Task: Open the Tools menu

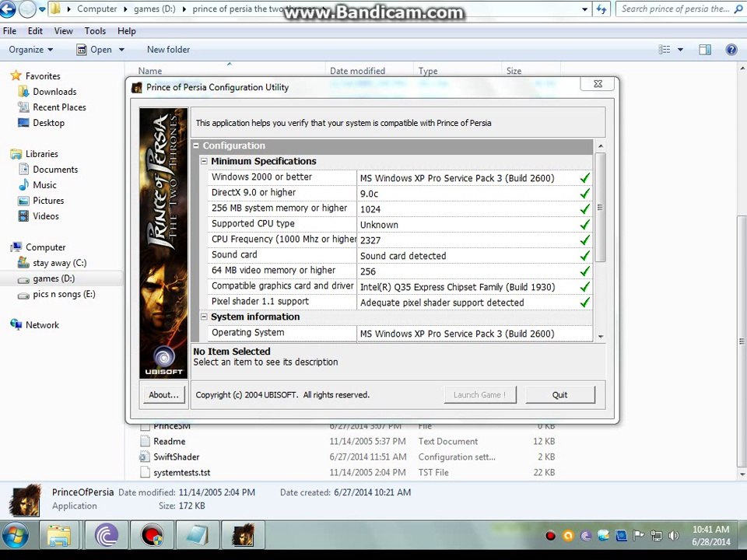Action: tap(95, 31)
